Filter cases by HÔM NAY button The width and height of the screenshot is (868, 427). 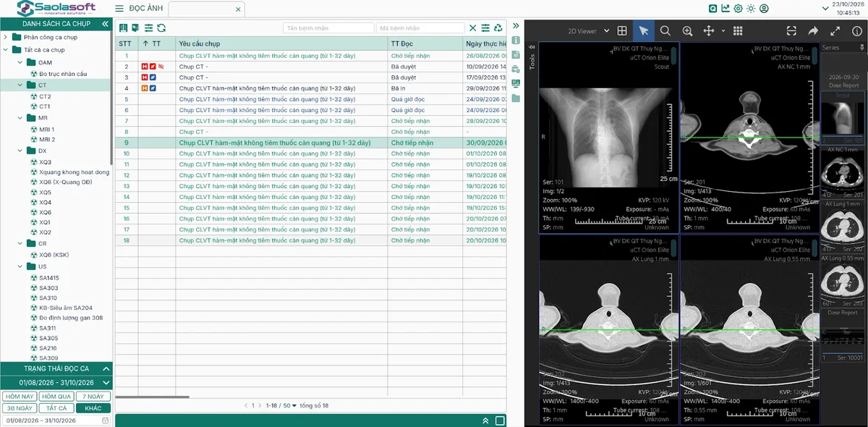[19, 396]
